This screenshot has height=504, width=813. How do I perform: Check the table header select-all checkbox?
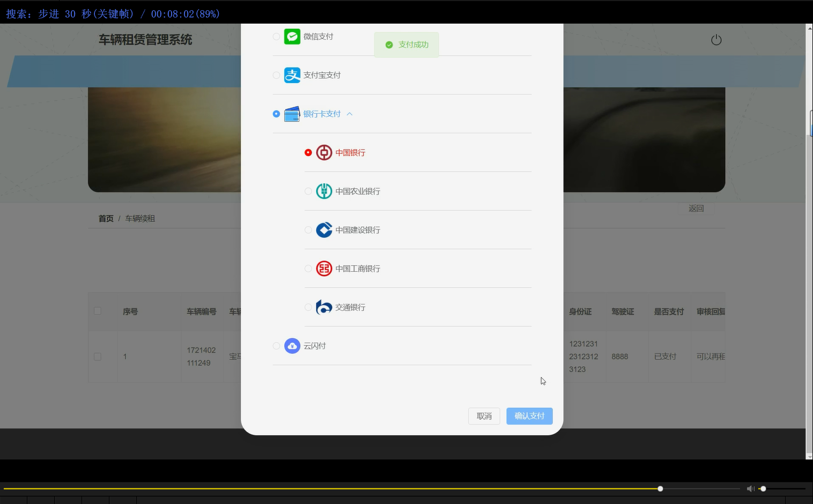(x=97, y=311)
